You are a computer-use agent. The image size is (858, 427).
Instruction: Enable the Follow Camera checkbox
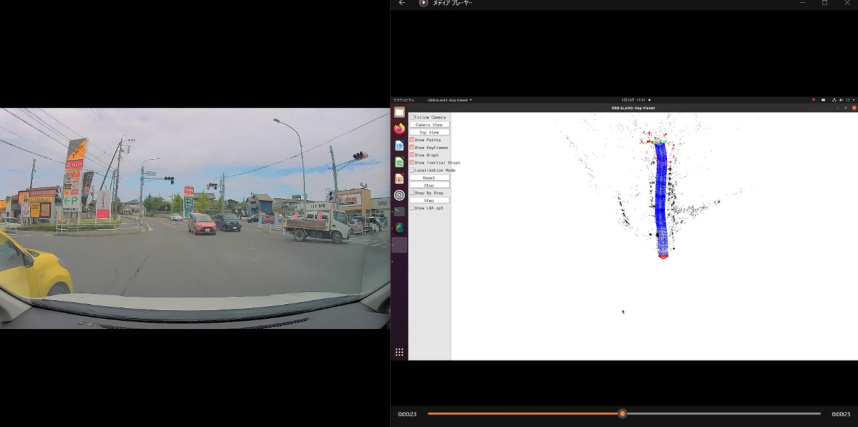point(411,117)
